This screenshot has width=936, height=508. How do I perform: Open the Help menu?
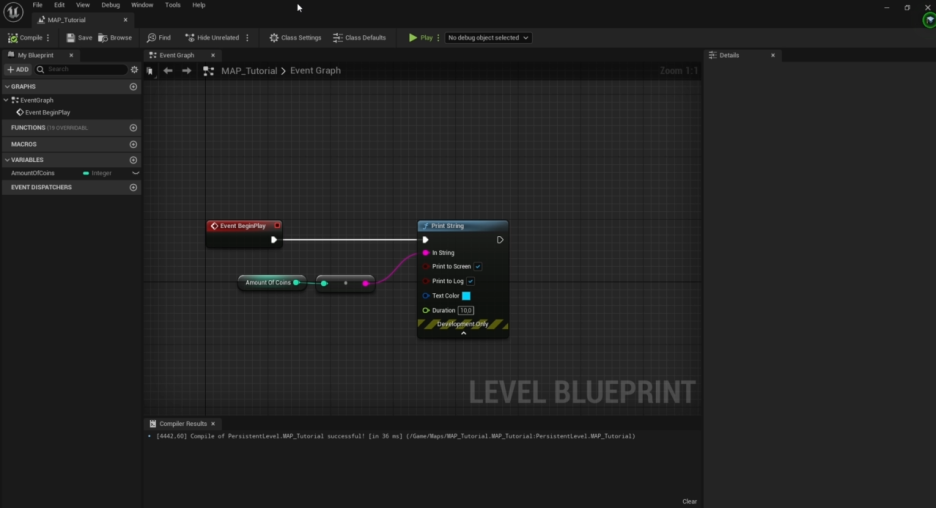pyautogui.click(x=199, y=5)
